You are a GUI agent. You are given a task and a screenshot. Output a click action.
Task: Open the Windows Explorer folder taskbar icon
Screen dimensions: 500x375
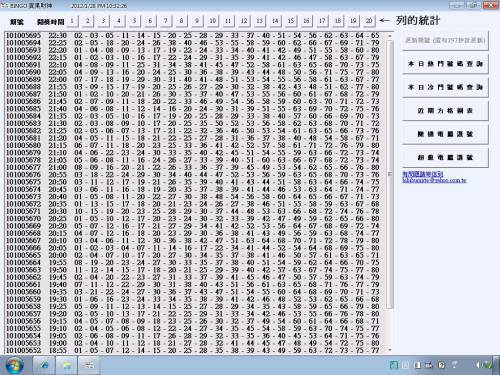click(x=67, y=365)
